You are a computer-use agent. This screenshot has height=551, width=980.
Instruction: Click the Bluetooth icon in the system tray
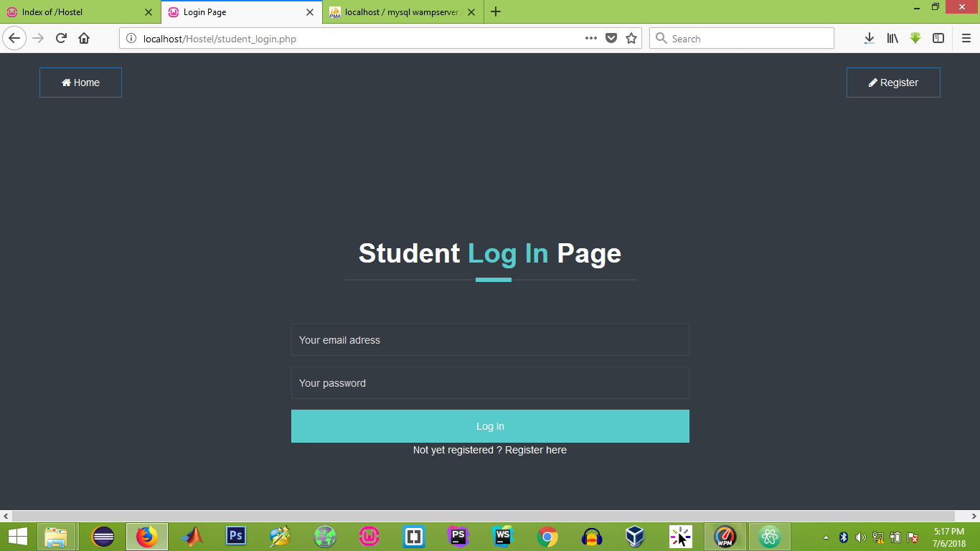[x=844, y=536]
